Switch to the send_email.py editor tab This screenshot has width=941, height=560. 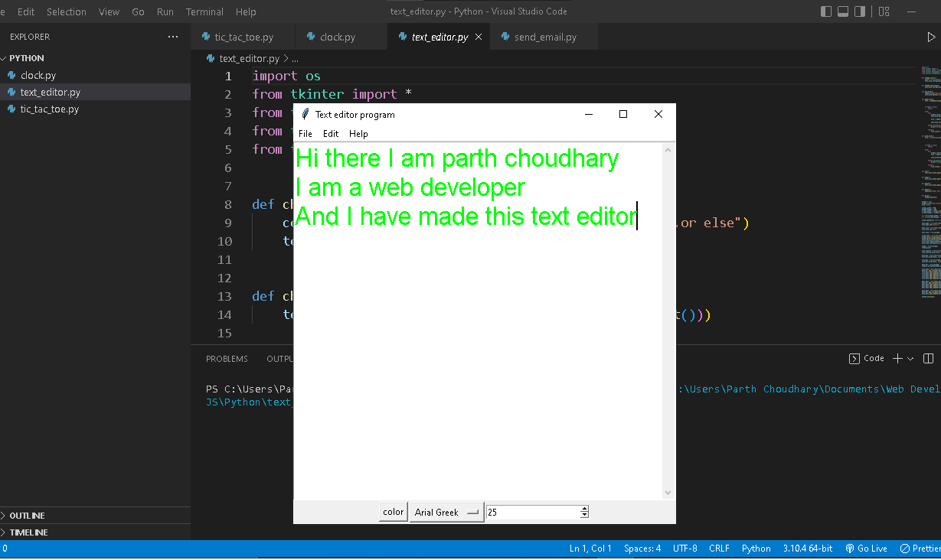[545, 37]
